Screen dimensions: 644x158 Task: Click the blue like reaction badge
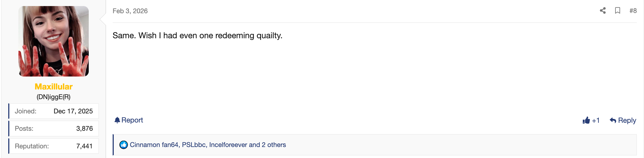coord(124,145)
